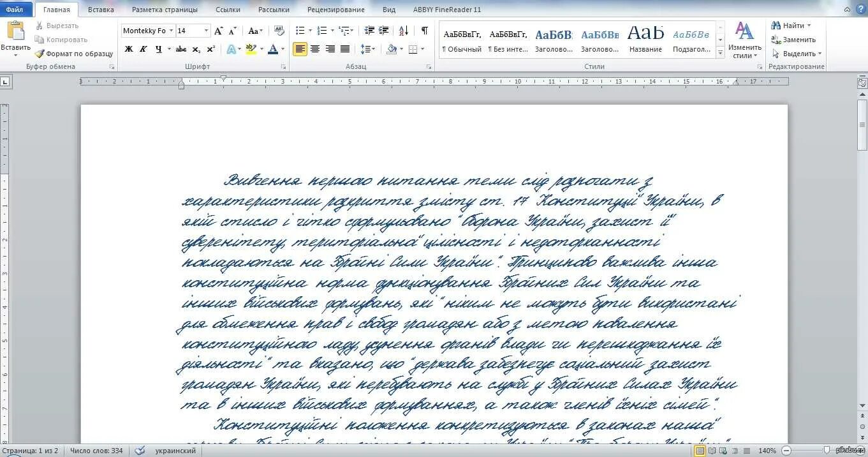Click the paragraph shading paint bucket
868x457 pixels.
(x=391, y=49)
